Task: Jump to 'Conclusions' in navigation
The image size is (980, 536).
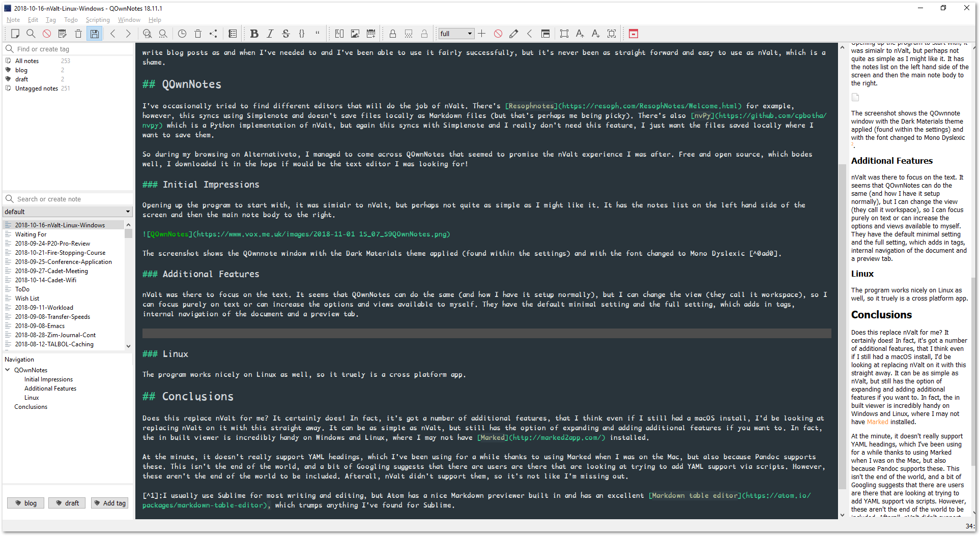Action: point(31,407)
